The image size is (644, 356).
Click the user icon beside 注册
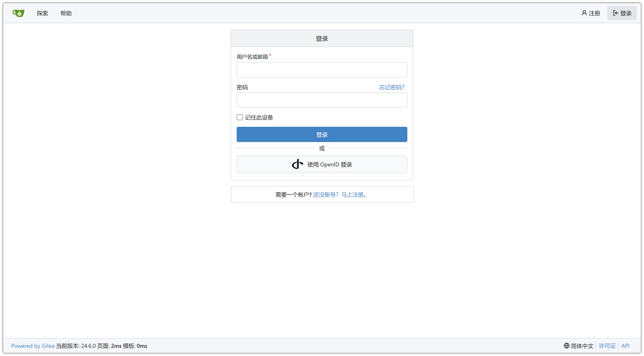coord(584,13)
